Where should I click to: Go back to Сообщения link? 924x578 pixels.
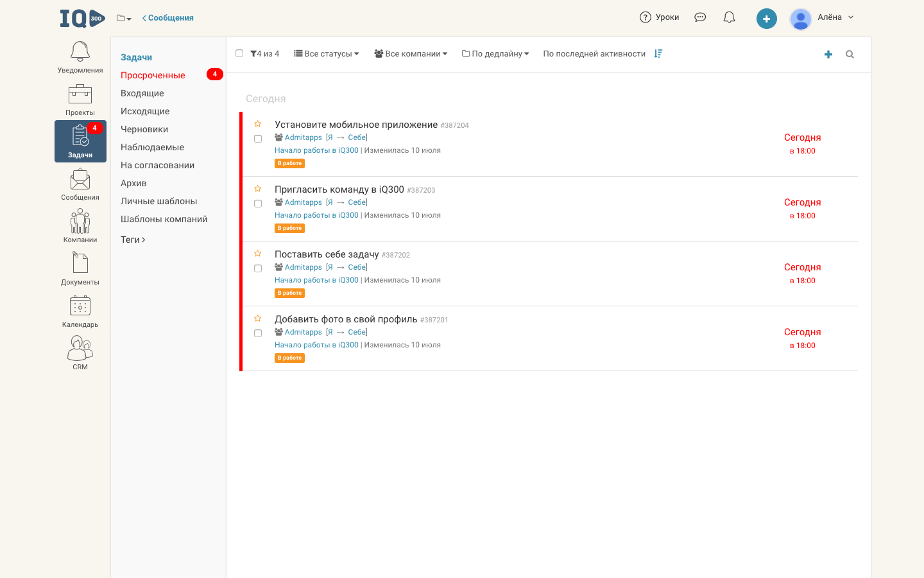(168, 18)
